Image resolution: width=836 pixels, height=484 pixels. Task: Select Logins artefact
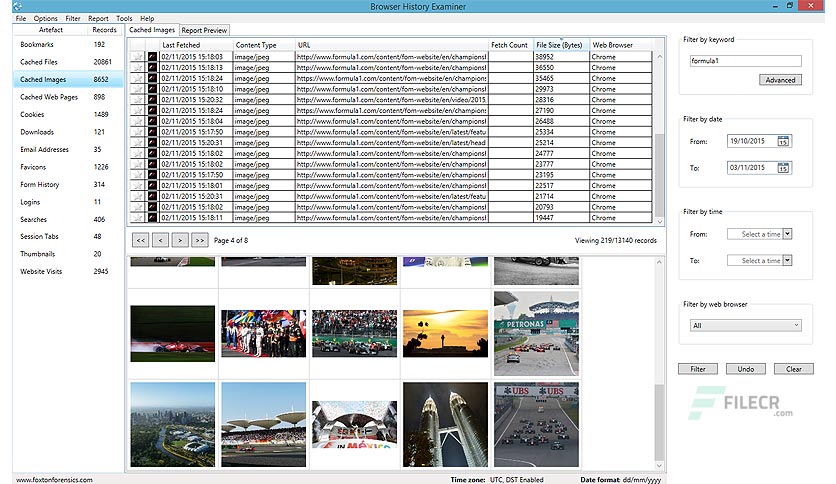tap(68, 202)
